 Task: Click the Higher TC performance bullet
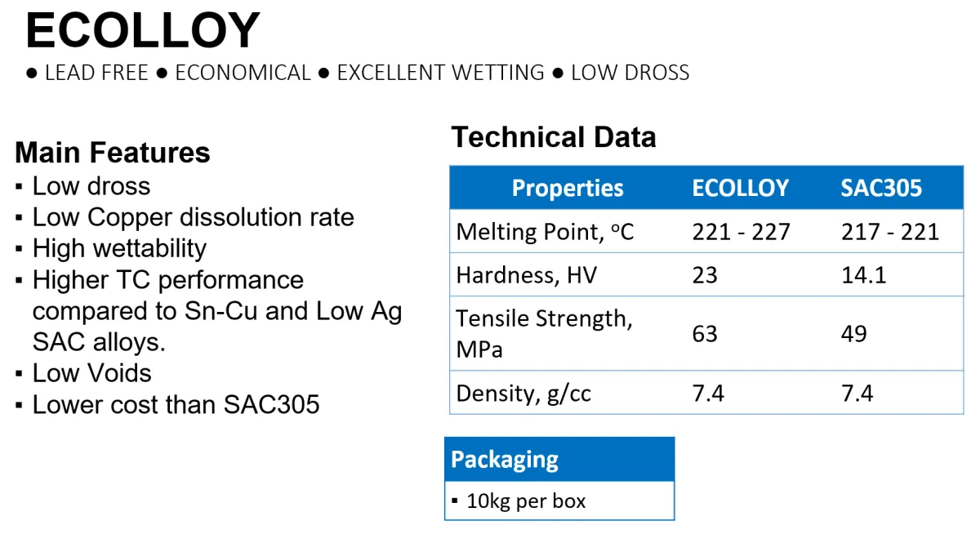[x=217, y=310]
